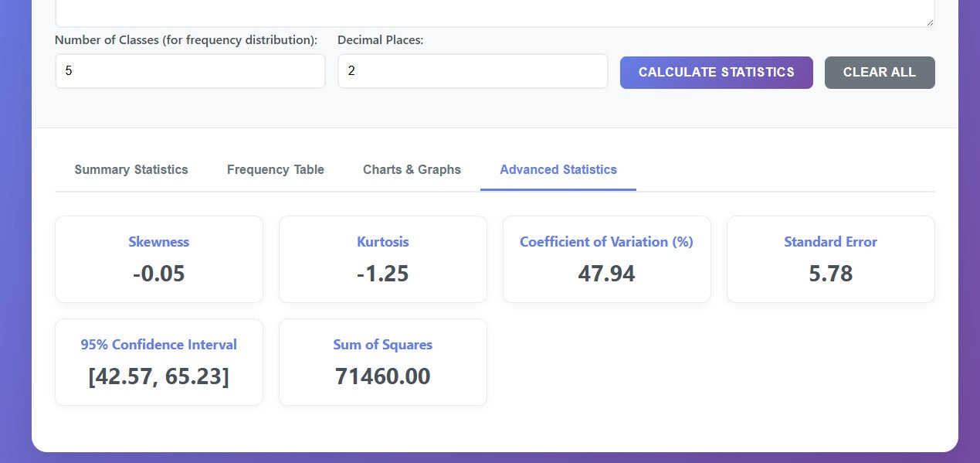Switch to the Advanced Statistics tab
This screenshot has width=980, height=463.
point(558,169)
